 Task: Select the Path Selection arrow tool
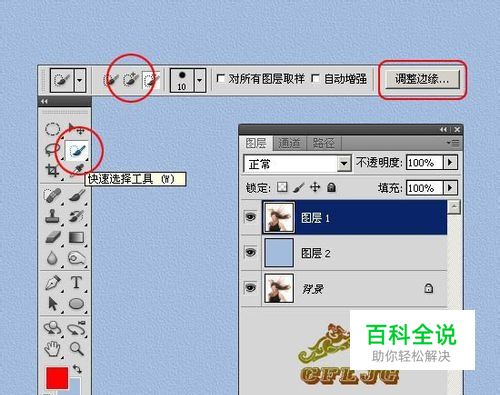[52, 304]
